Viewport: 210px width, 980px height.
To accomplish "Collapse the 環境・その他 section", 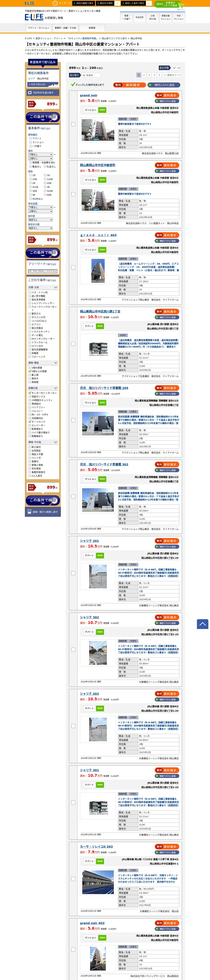I will (x=43, y=442).
